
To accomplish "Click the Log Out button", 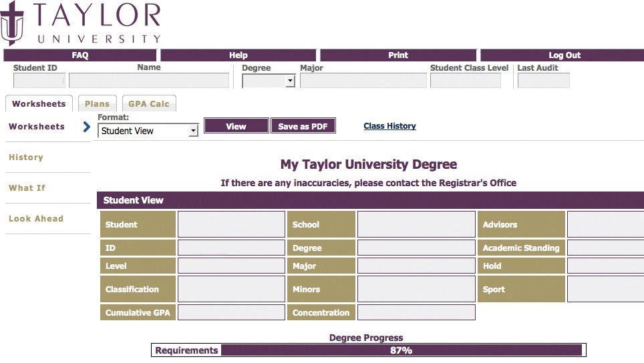I will (565, 55).
